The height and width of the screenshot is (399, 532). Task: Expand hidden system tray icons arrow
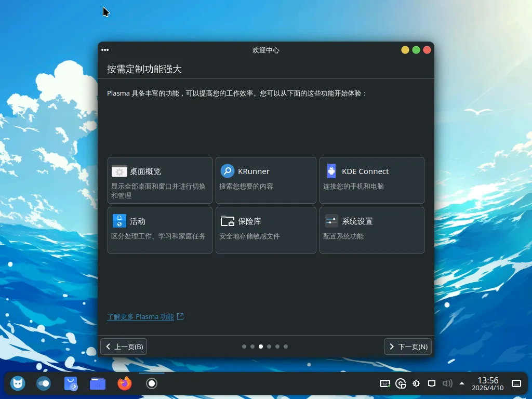coord(462,384)
